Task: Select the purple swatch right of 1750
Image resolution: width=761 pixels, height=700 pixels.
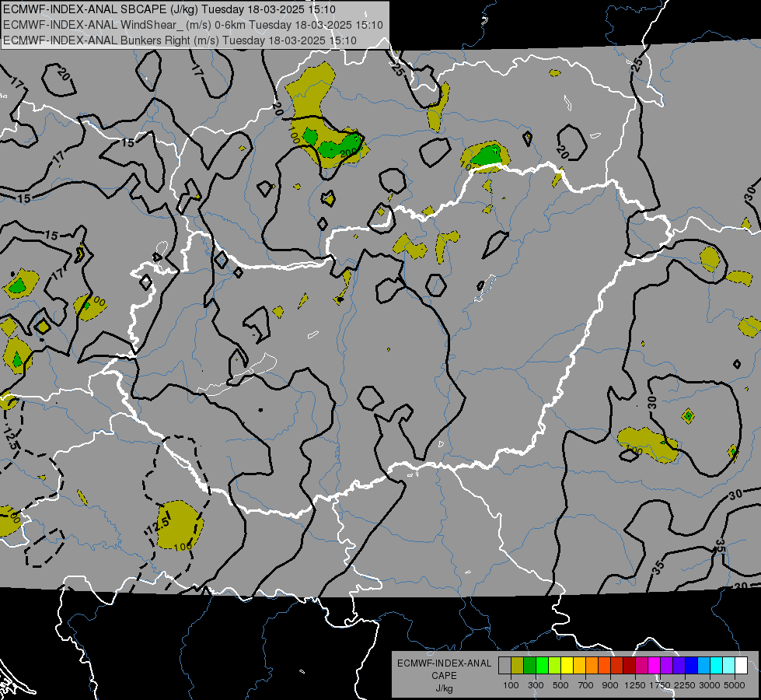Action: point(667,665)
